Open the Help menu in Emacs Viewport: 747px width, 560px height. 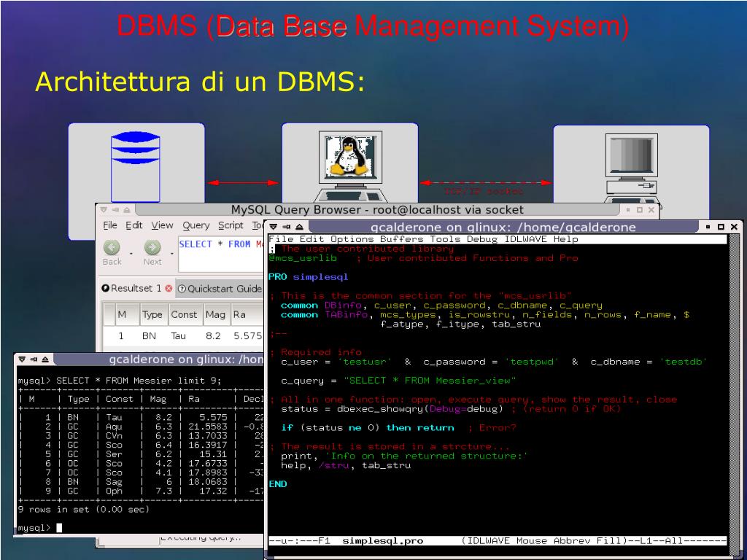565,239
